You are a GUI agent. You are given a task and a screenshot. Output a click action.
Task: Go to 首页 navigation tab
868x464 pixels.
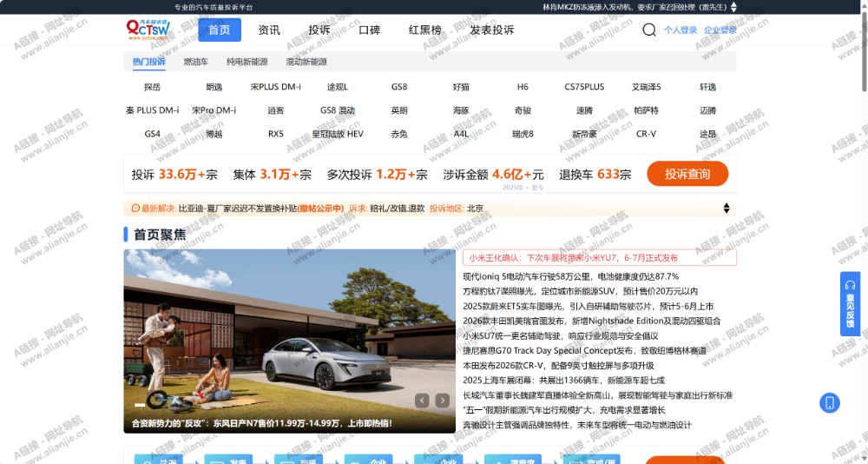(220, 30)
